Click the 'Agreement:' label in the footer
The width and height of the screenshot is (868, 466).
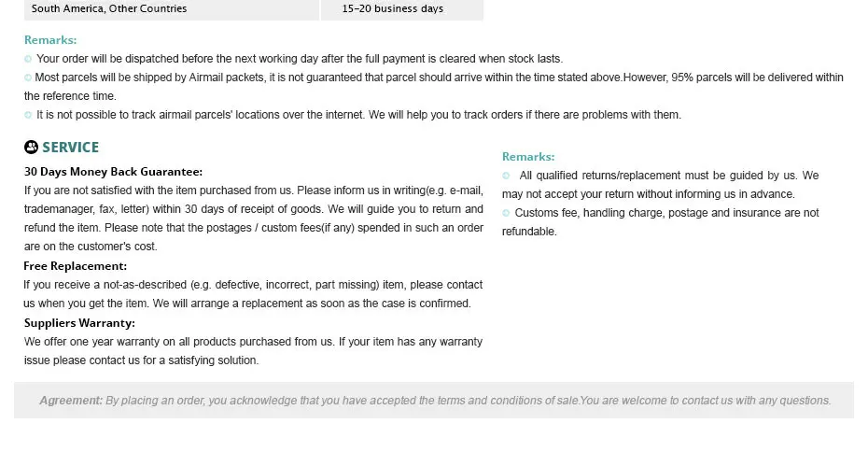(71, 400)
